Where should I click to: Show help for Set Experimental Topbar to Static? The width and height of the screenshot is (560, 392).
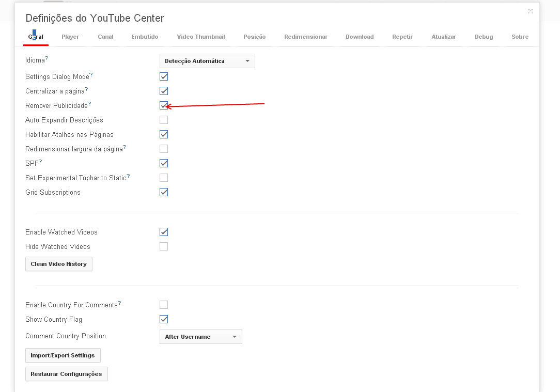click(128, 176)
